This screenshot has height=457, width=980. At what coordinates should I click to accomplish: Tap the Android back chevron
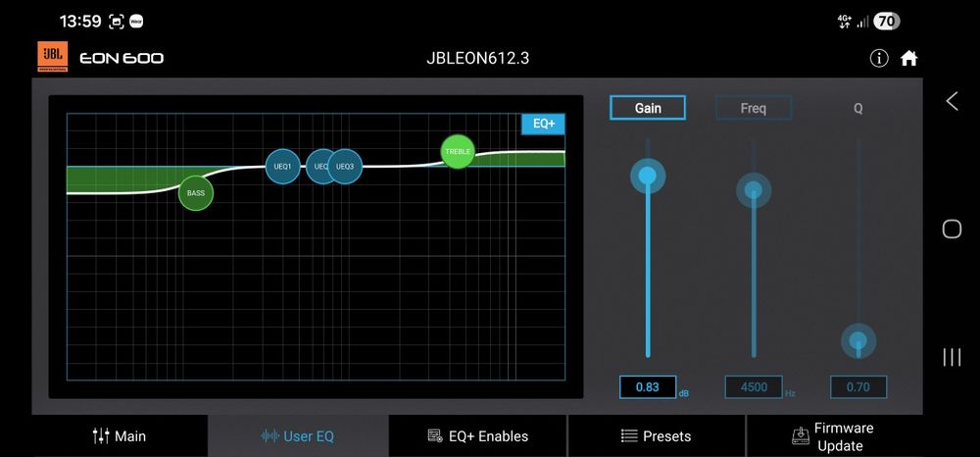(x=952, y=101)
